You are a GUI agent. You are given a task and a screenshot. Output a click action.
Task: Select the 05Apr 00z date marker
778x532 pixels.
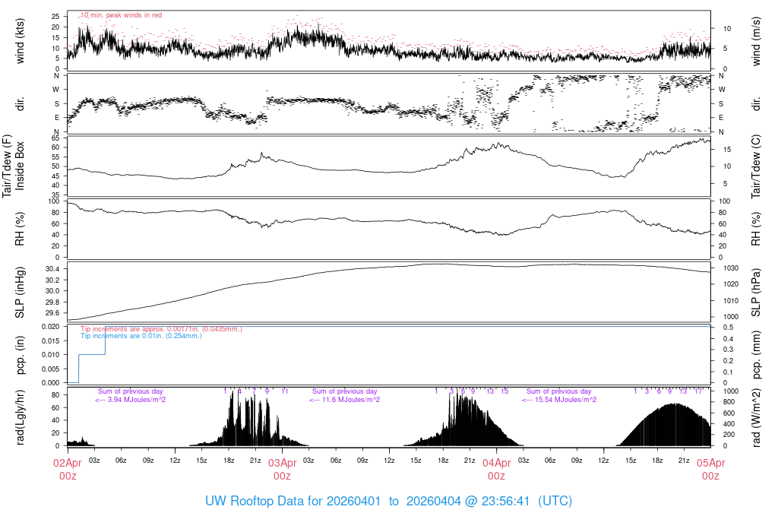click(x=710, y=468)
